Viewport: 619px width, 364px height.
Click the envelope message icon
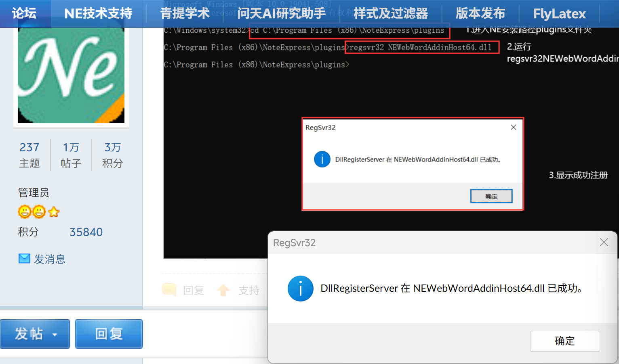(24, 258)
